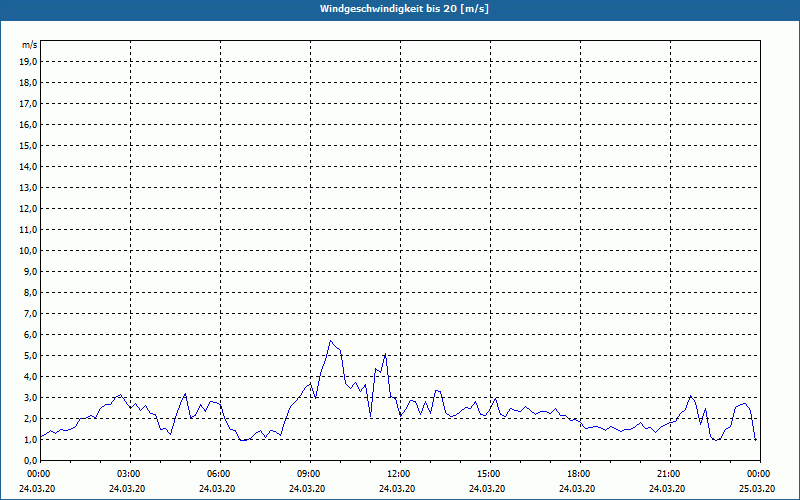Viewport: 800px width, 500px height.
Task: Select the 12:00 time axis label
Action: coord(399,474)
